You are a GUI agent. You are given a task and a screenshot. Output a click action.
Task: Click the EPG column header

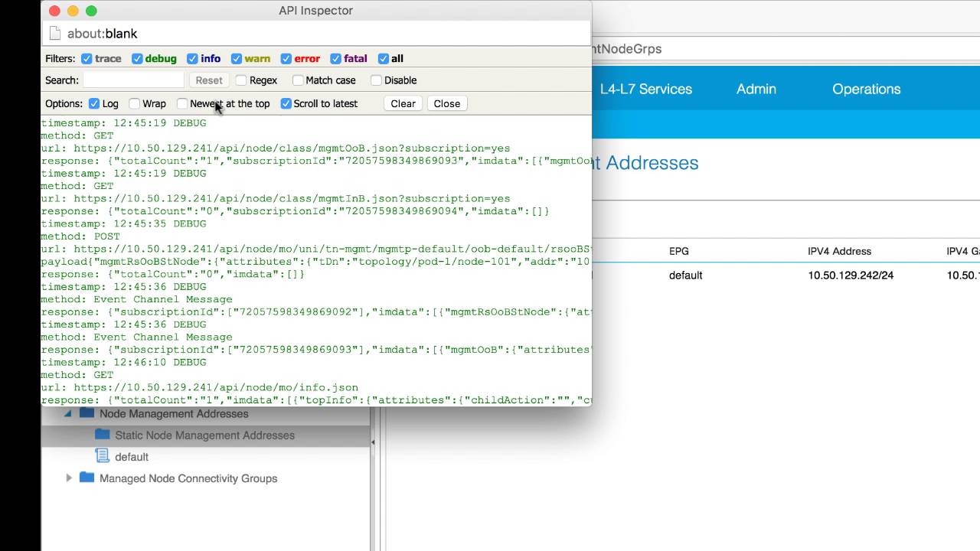(678, 251)
